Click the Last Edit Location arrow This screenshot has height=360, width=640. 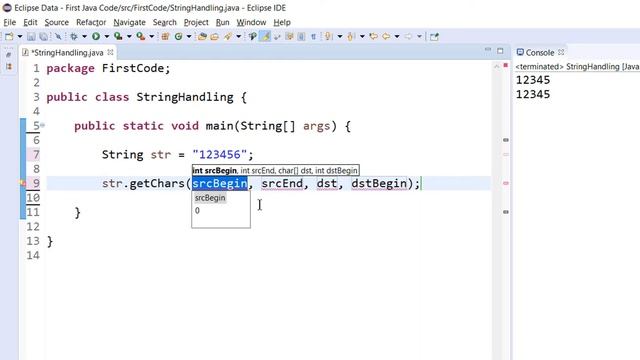(x=373, y=37)
